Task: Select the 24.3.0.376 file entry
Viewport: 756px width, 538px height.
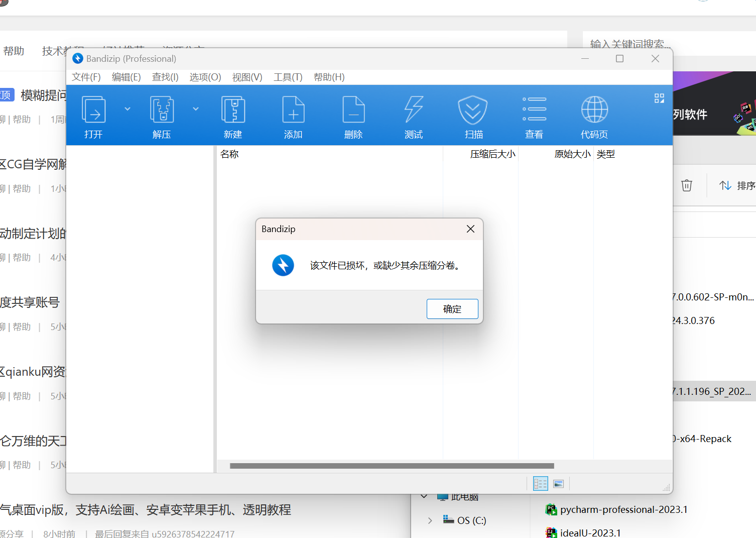Action: [694, 320]
